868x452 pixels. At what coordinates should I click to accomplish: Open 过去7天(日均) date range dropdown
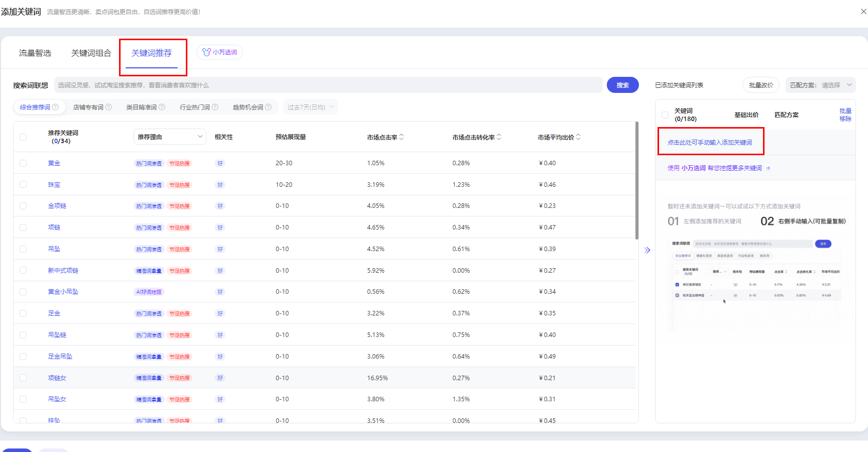point(310,107)
